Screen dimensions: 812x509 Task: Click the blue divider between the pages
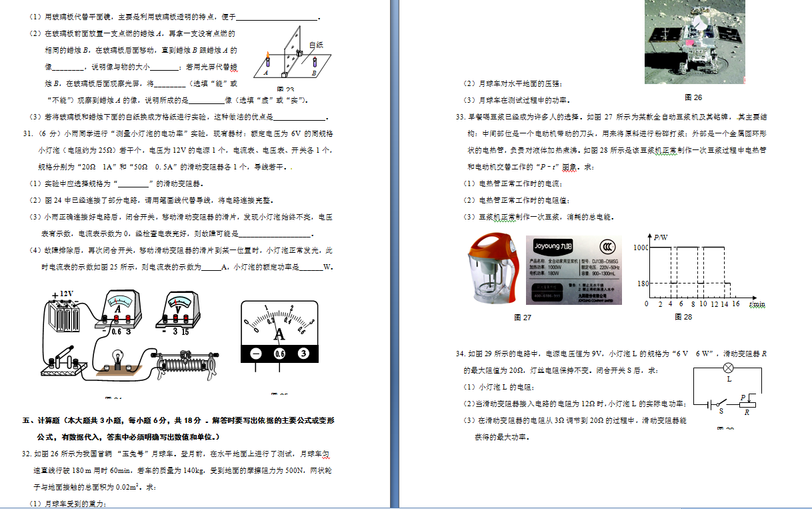pos(395,253)
